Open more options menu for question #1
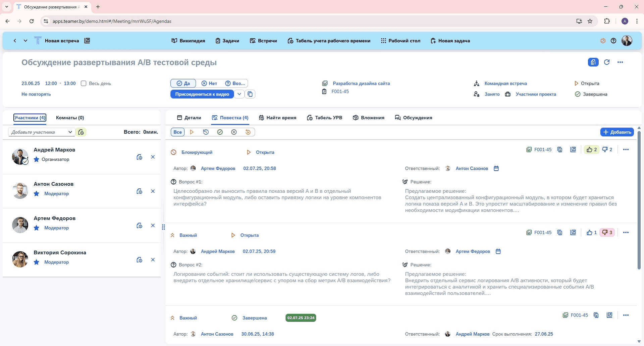The image size is (644, 346). point(626,150)
